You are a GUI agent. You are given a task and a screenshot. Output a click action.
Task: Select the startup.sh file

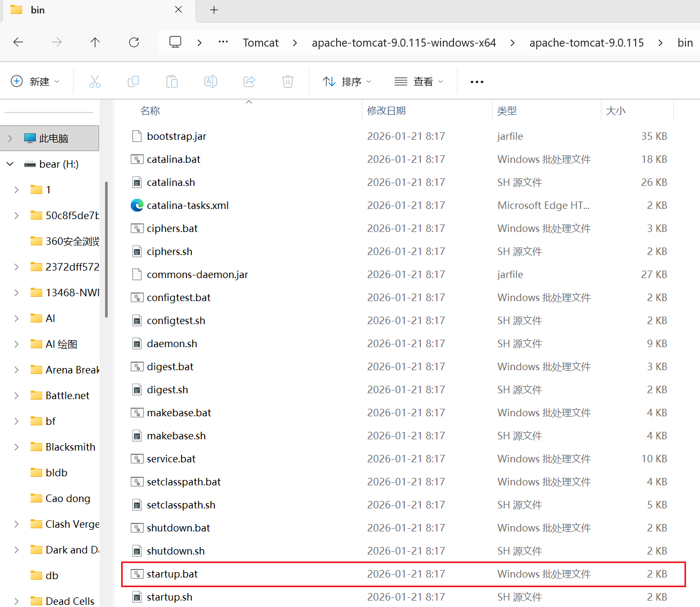(x=170, y=597)
